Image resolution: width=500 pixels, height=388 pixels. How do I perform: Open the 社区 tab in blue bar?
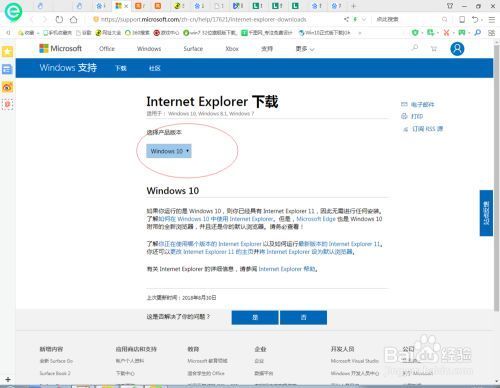(x=155, y=68)
